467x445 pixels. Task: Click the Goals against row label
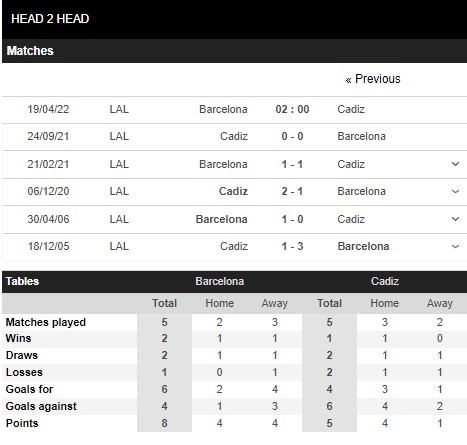click(x=41, y=406)
